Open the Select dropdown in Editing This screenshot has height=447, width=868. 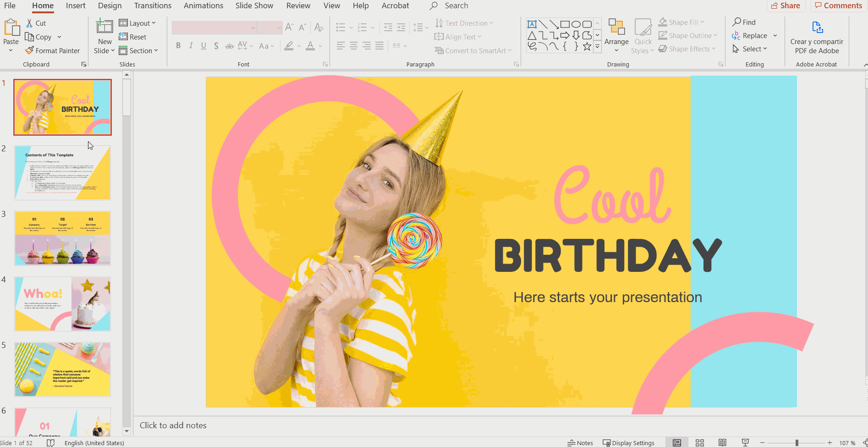tap(750, 49)
